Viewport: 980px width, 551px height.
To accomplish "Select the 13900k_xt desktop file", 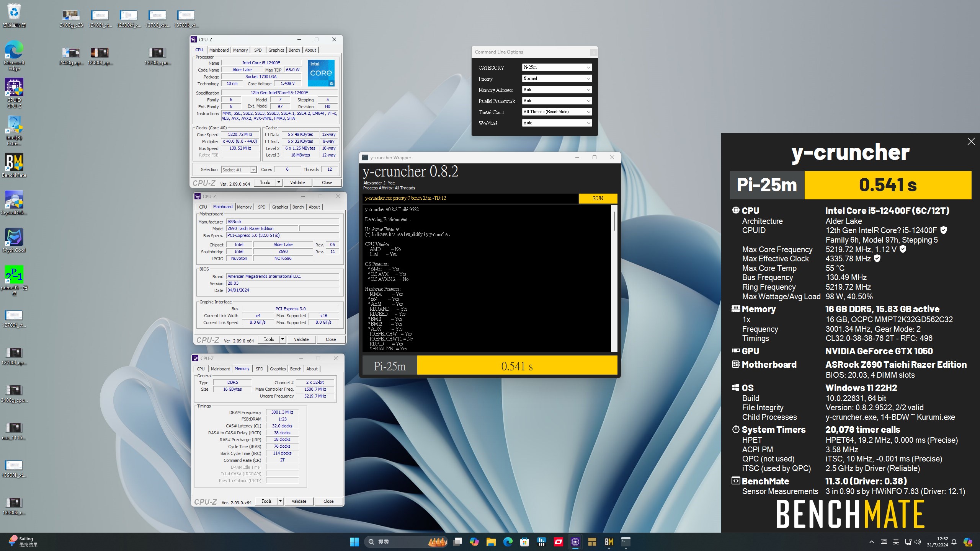I will tap(14, 469).
